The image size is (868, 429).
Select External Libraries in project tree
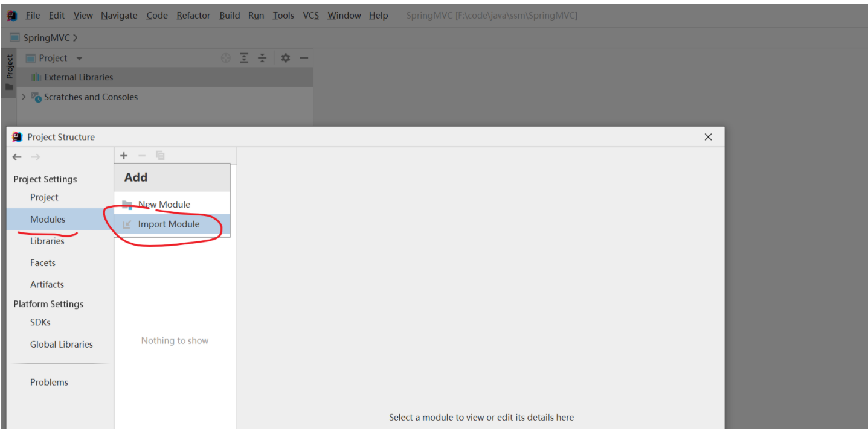[x=165, y=77]
